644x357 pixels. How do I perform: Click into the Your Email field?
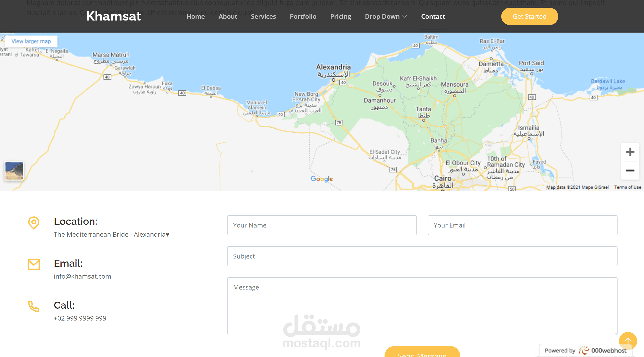click(522, 225)
